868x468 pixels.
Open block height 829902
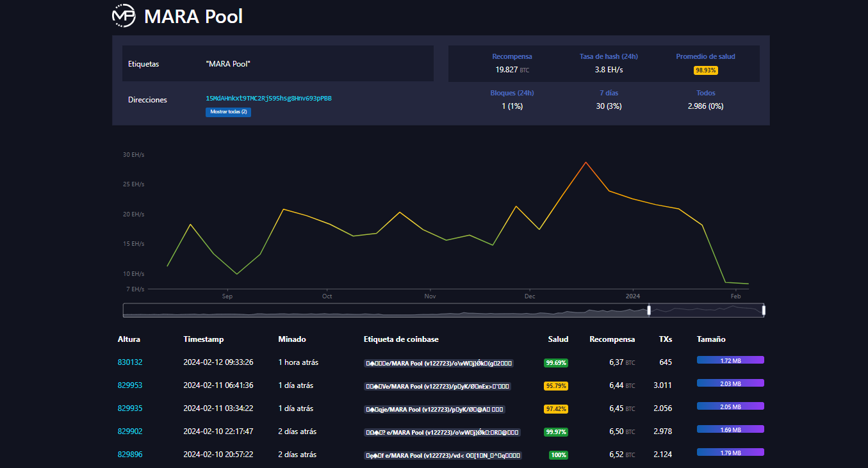coord(130,432)
